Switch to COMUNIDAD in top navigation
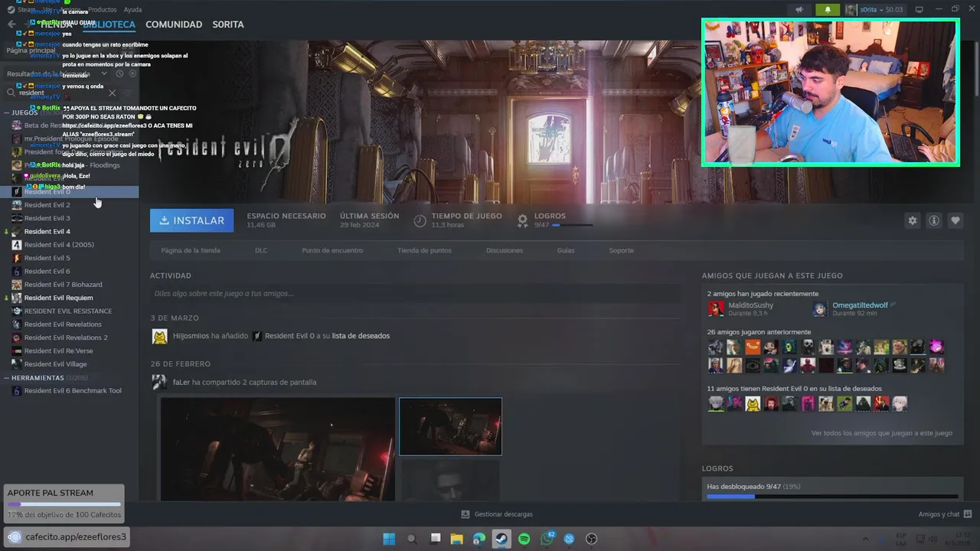The image size is (980, 551). 174,24
